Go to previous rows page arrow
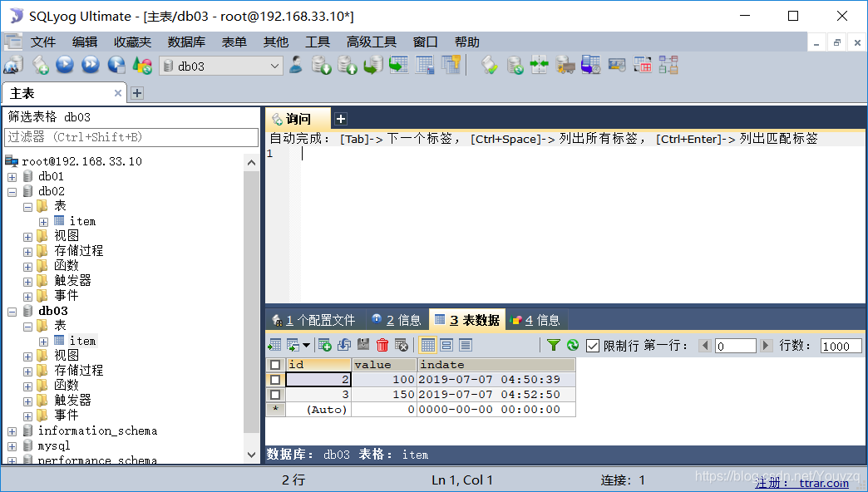 tap(705, 346)
